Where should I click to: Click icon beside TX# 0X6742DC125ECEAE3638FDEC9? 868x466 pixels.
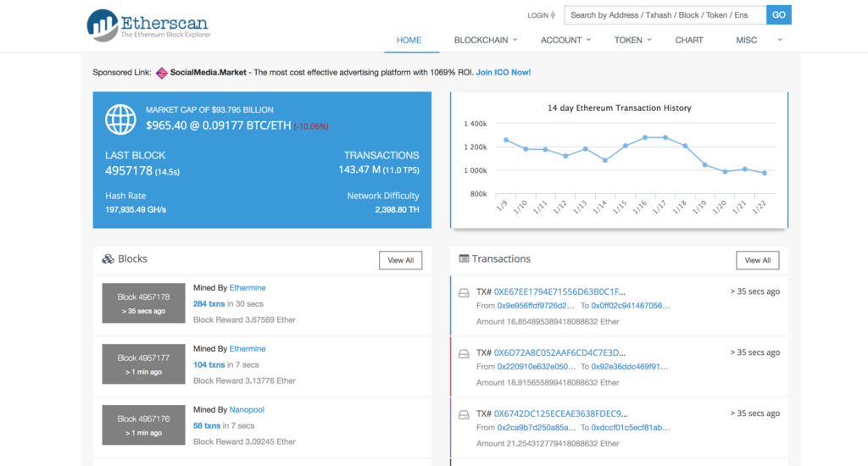point(464,414)
